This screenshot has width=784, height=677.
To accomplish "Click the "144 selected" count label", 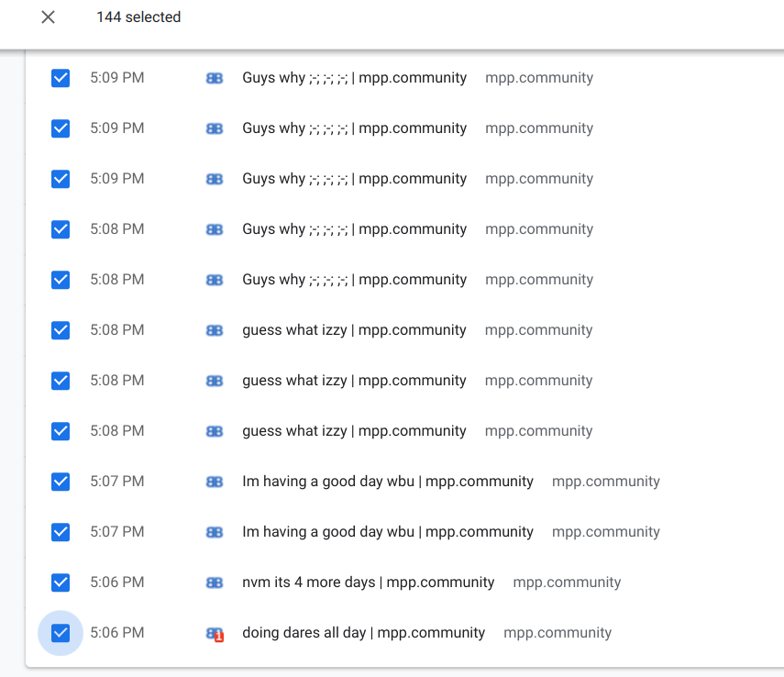I will coord(138,17).
